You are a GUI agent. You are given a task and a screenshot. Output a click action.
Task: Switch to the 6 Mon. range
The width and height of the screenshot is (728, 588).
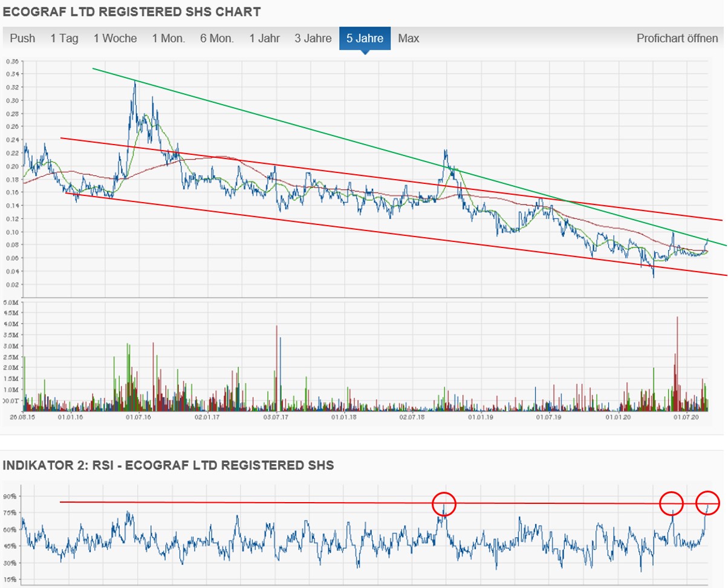[x=217, y=38]
